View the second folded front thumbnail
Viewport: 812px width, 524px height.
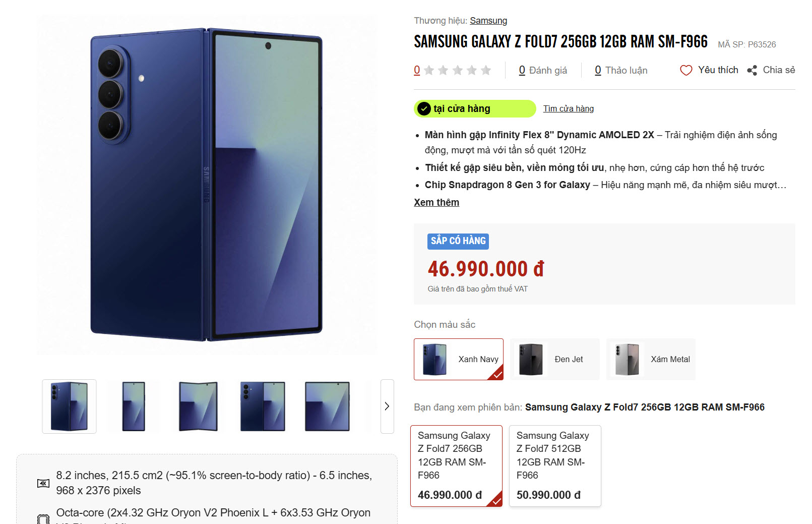coord(134,406)
